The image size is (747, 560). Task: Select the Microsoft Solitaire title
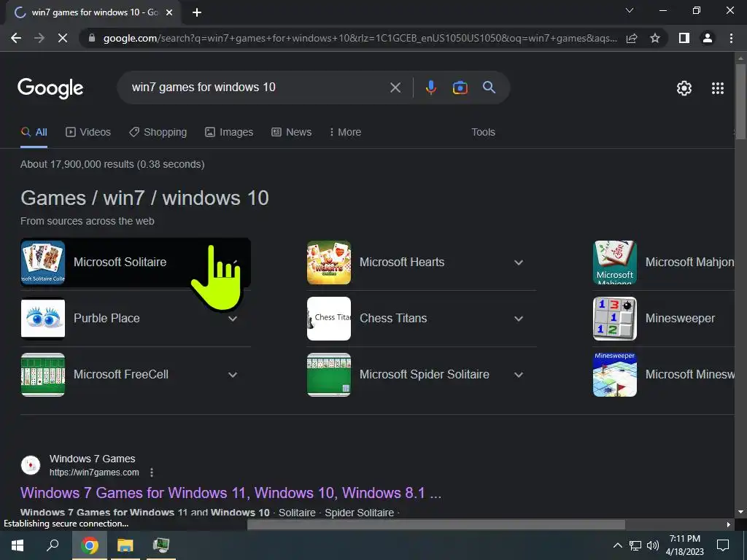120,262
